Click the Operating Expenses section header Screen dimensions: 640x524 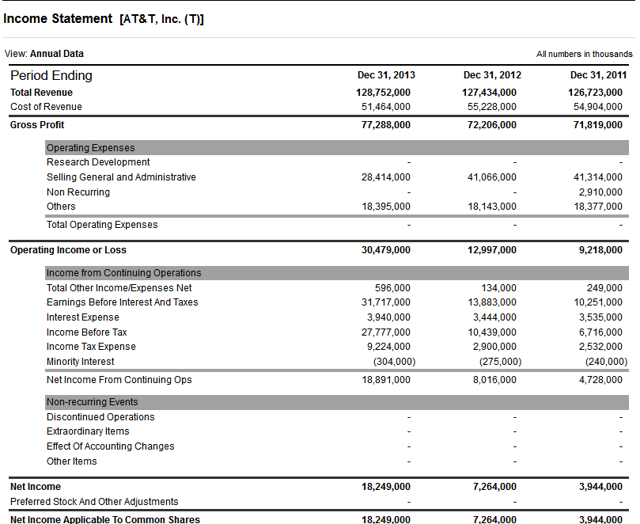tap(337, 148)
